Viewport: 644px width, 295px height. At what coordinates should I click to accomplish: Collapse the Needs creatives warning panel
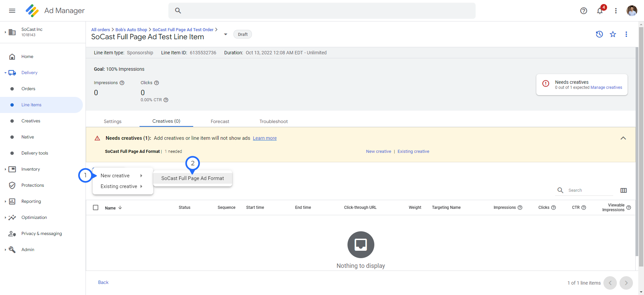click(623, 138)
